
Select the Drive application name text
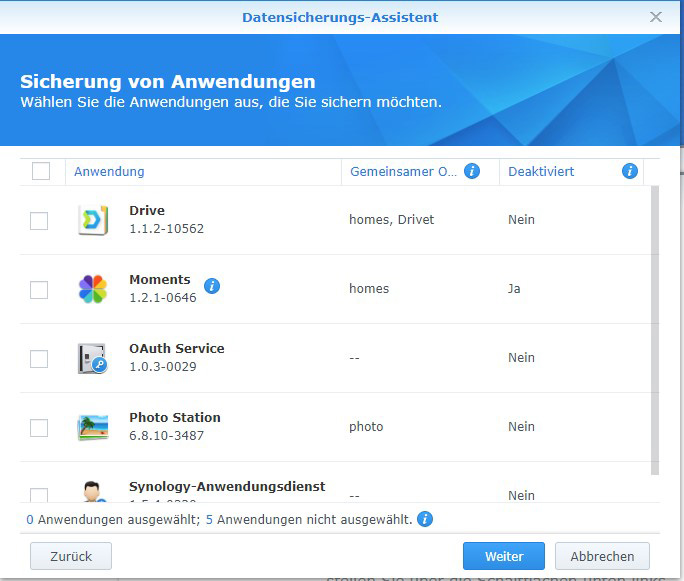pyautogui.click(x=147, y=210)
